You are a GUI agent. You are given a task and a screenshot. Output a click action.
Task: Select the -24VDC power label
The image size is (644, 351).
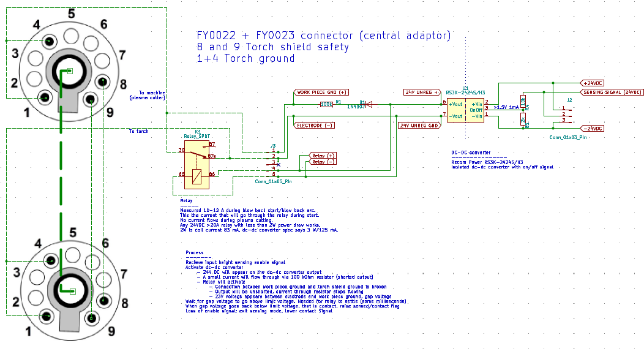(x=592, y=129)
